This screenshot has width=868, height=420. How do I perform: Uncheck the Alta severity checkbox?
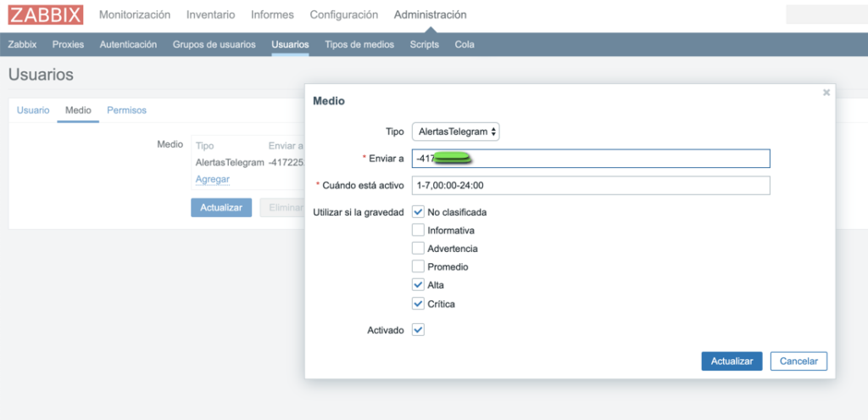pos(418,285)
